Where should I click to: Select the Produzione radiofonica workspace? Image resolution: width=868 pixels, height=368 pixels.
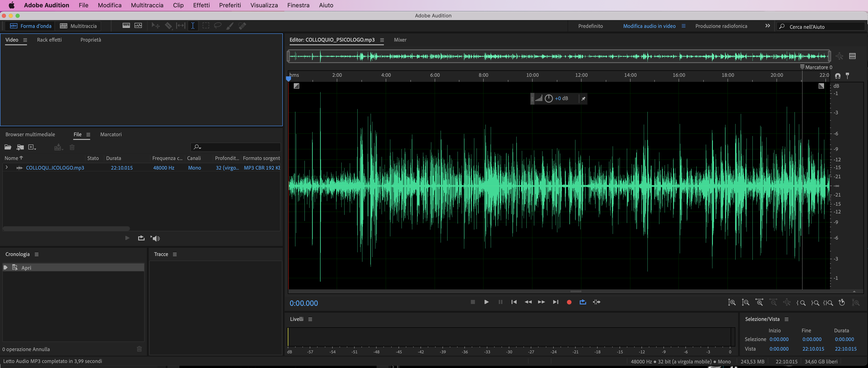(721, 26)
